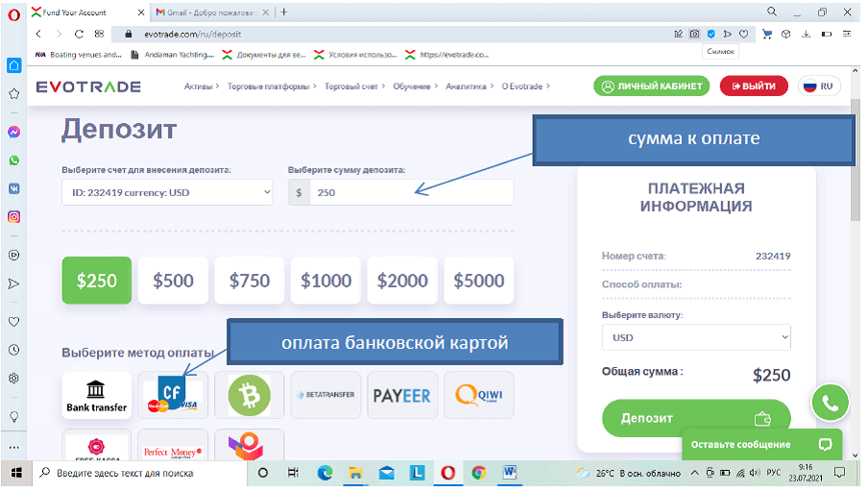Open the Активы menu
Viewport: 868px width, 492px height.
pos(201,86)
